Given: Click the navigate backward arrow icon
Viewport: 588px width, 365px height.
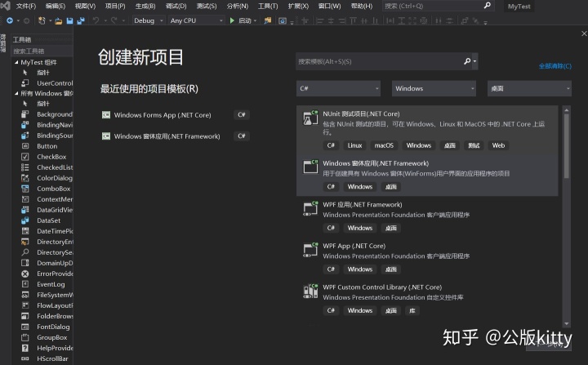Looking at the screenshot, I should point(10,20).
